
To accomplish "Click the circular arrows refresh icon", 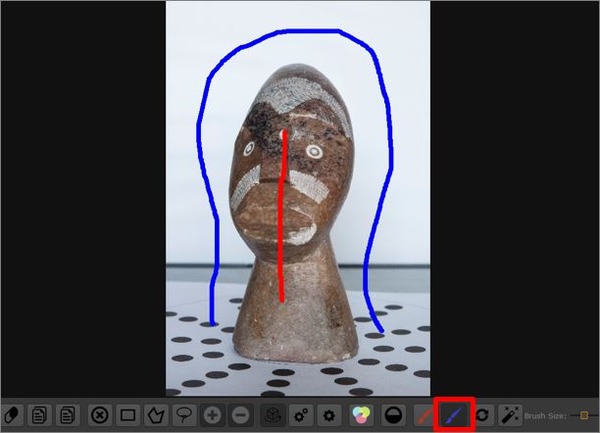I will [x=483, y=415].
